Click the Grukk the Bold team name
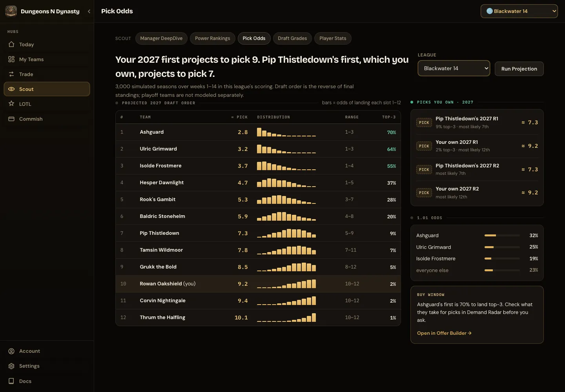Image resolution: width=565 pixels, height=392 pixels. pos(158,267)
